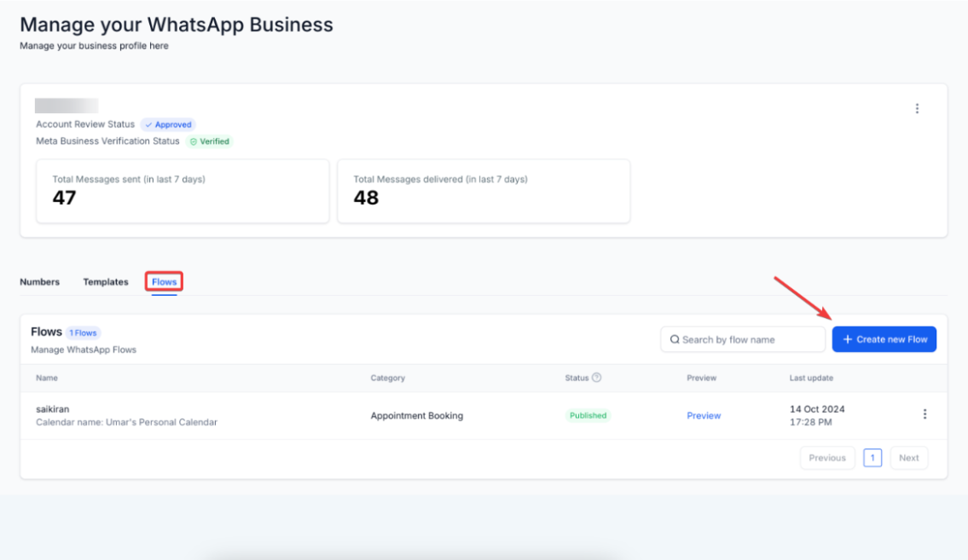Select the Flows tab
Screen dimensions: 968x560
click(x=164, y=282)
